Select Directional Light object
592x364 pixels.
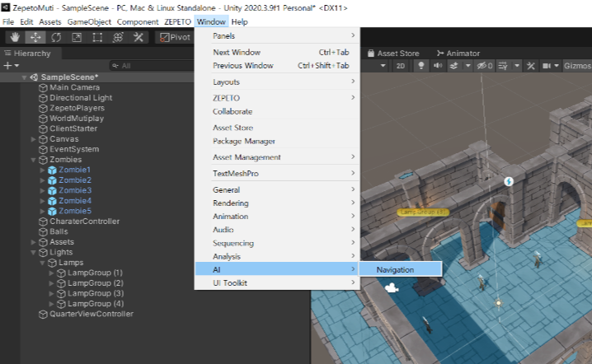point(81,98)
